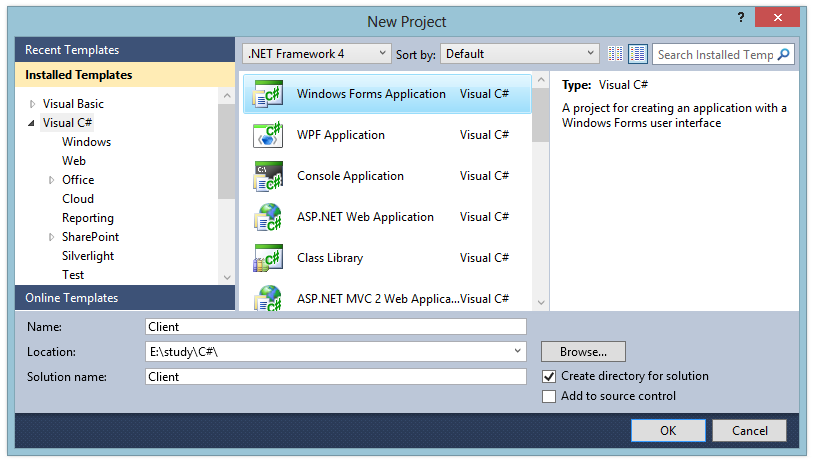
Task: Select the Class Library template icon
Action: (x=268, y=258)
